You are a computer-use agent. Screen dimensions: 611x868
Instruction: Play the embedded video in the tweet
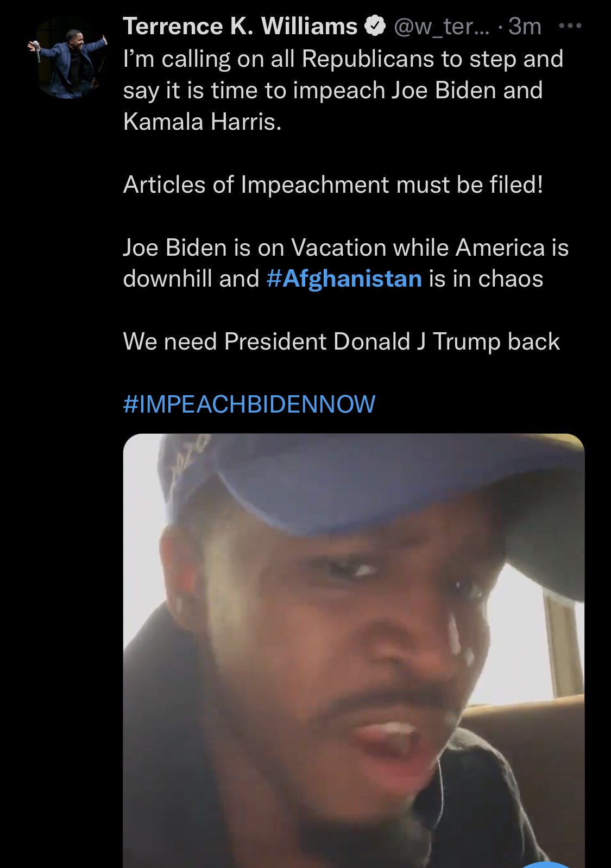click(354, 650)
